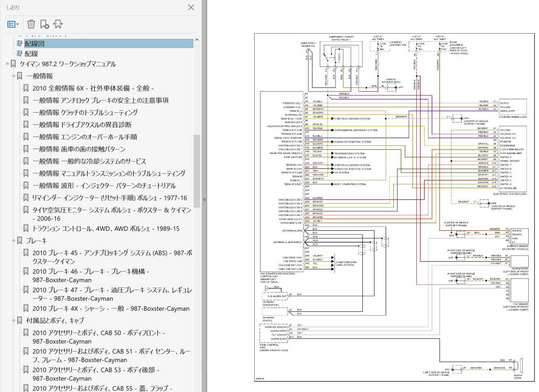Click the bookmarks panel vertical scrollbar
Screen dimensions: 539x392
197,171
